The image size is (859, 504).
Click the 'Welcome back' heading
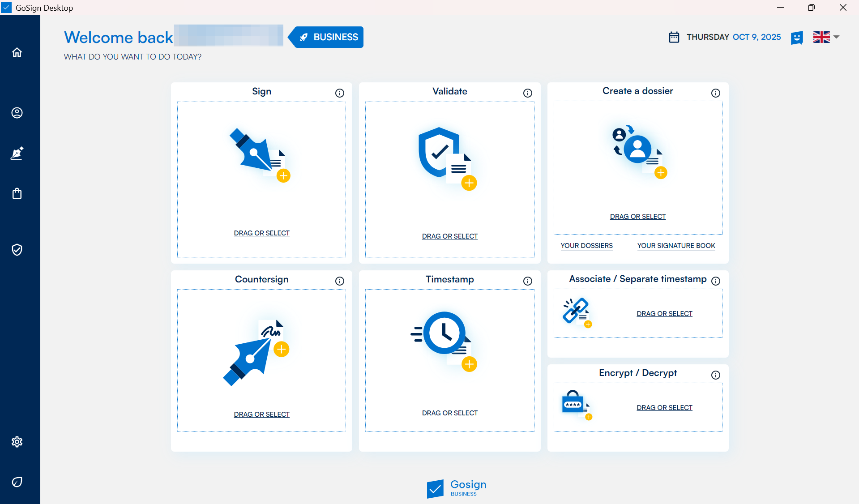click(119, 37)
